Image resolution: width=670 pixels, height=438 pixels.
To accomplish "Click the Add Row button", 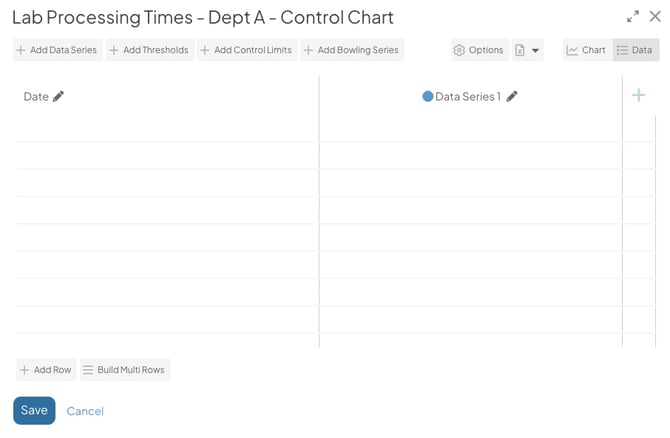I will pyautogui.click(x=46, y=370).
